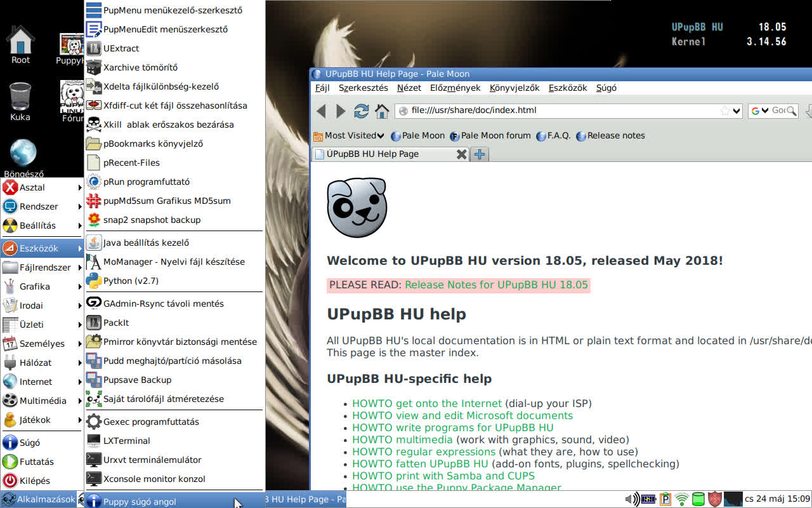Viewport: 812px width, 508px height.
Task: Expand the Internet submenu
Action: [43, 382]
